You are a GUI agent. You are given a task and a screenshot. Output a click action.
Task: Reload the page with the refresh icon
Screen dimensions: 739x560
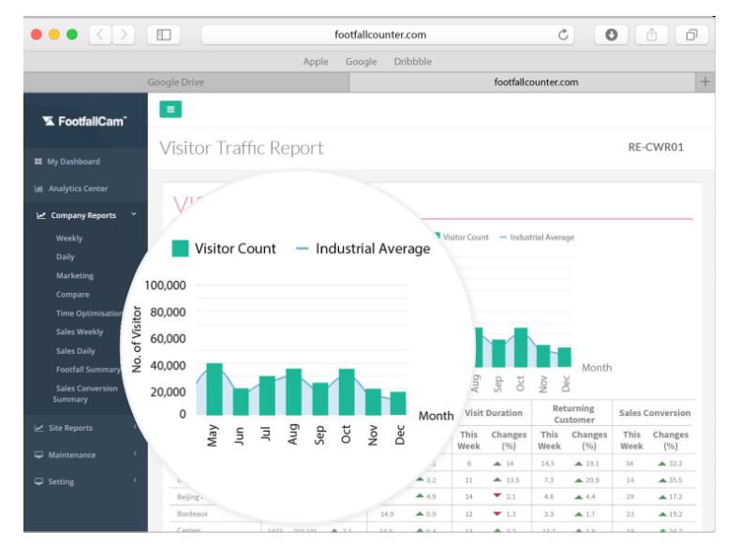tap(564, 35)
